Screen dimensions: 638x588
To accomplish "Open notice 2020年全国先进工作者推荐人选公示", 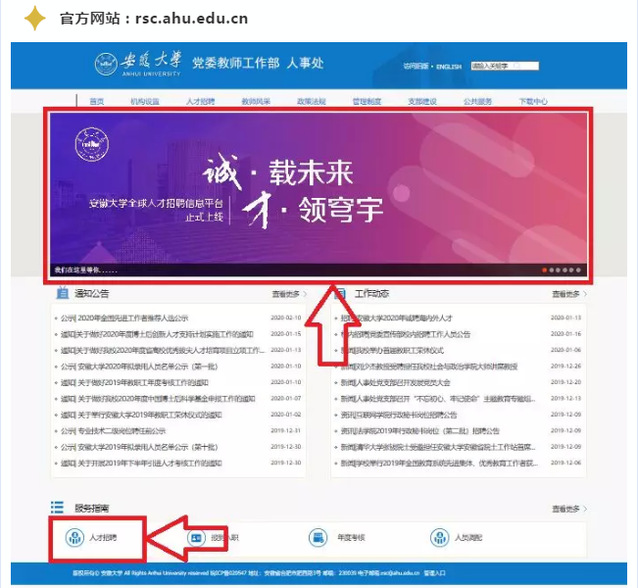I will (x=124, y=318).
